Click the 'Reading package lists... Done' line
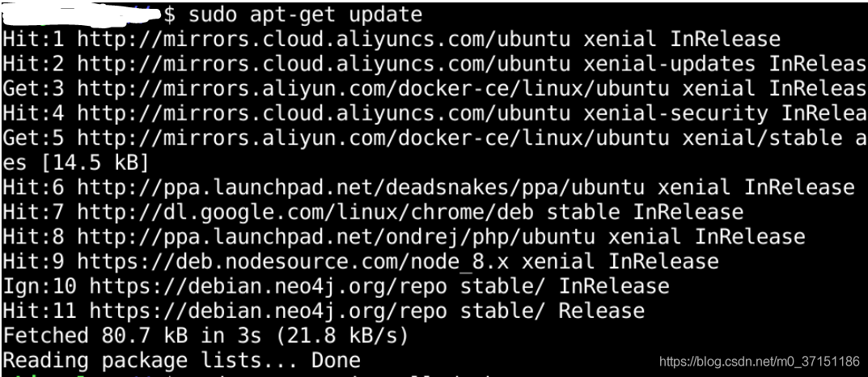 coord(181,359)
